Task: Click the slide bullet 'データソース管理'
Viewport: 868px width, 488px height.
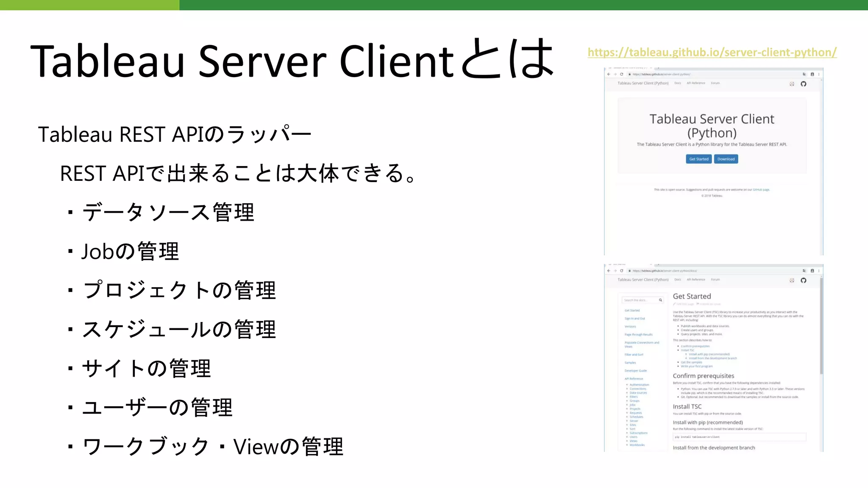Action: pos(167,212)
